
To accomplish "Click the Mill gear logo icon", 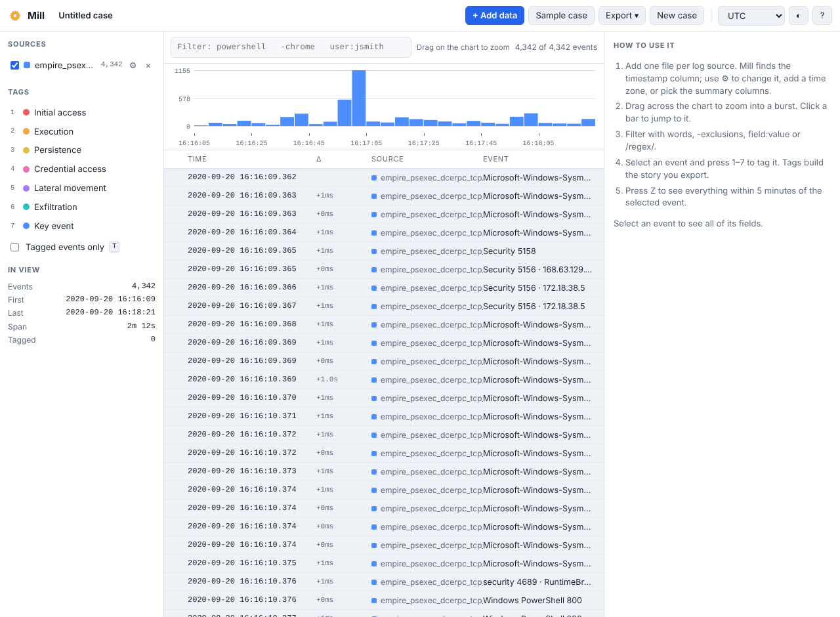I will [15, 16].
